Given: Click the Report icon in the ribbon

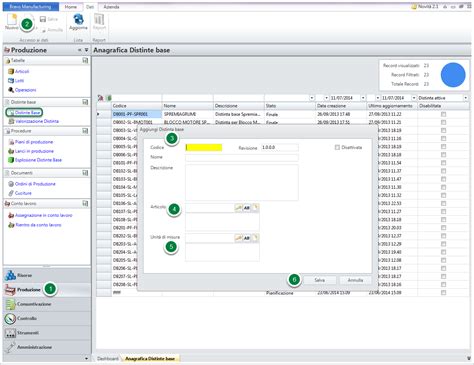Looking at the screenshot, I should pyautogui.click(x=99, y=19).
